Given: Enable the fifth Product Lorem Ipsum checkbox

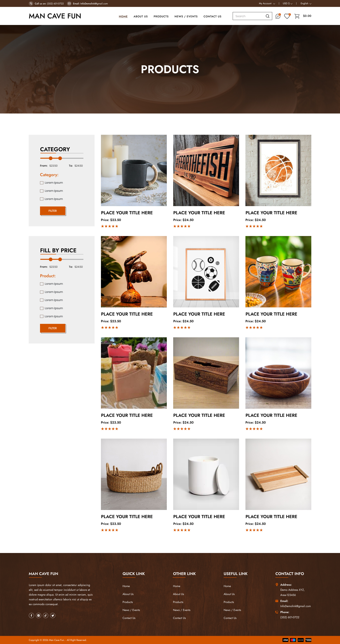Looking at the screenshot, I should click(x=42, y=316).
